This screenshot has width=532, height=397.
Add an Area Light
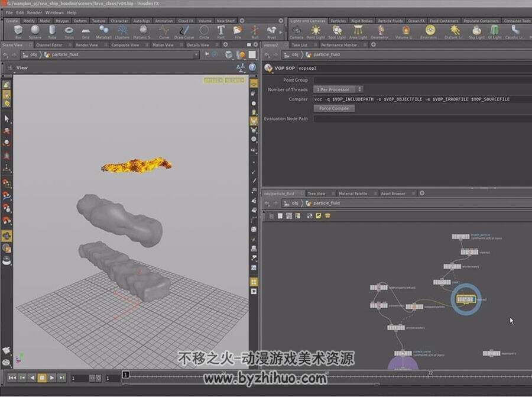point(358,32)
